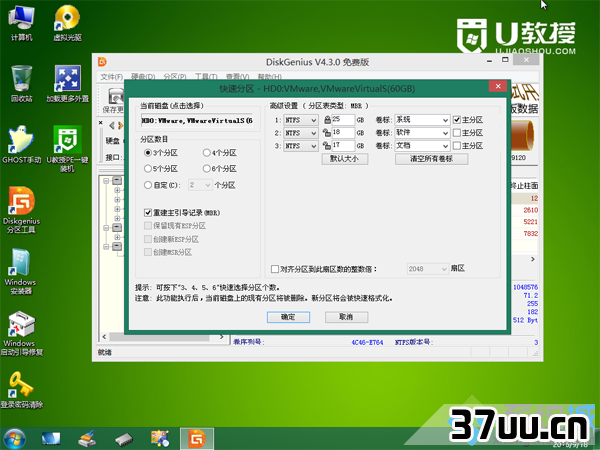Select the 5个分区 radio option
The image size is (600, 450).
tap(148, 168)
